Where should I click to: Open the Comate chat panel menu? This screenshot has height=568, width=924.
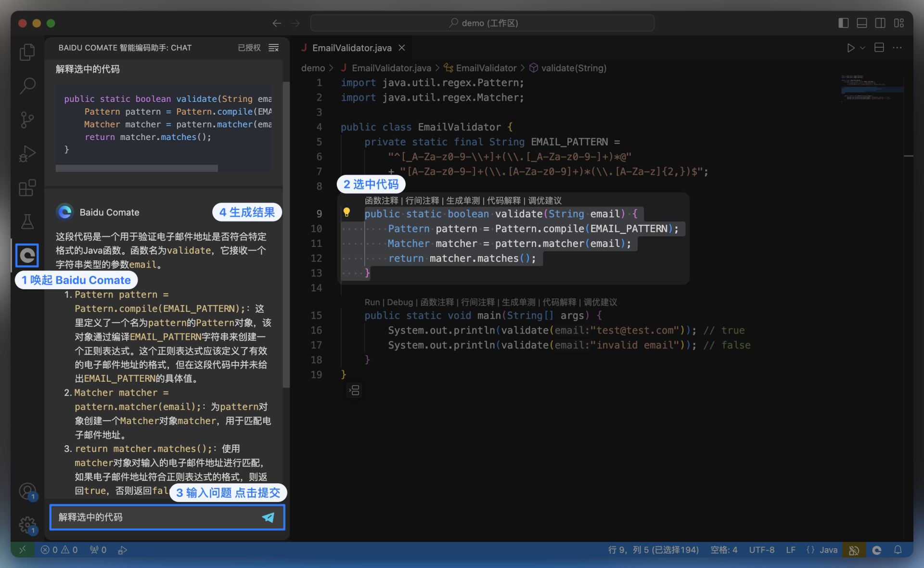click(x=274, y=48)
